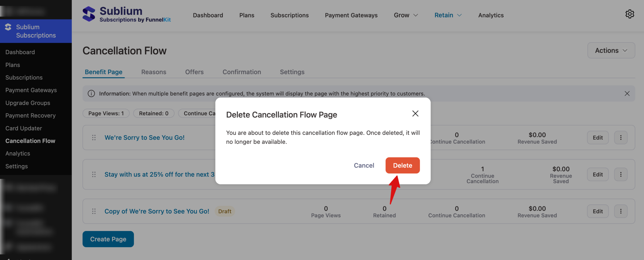Switch to the Offers tab

tap(194, 72)
